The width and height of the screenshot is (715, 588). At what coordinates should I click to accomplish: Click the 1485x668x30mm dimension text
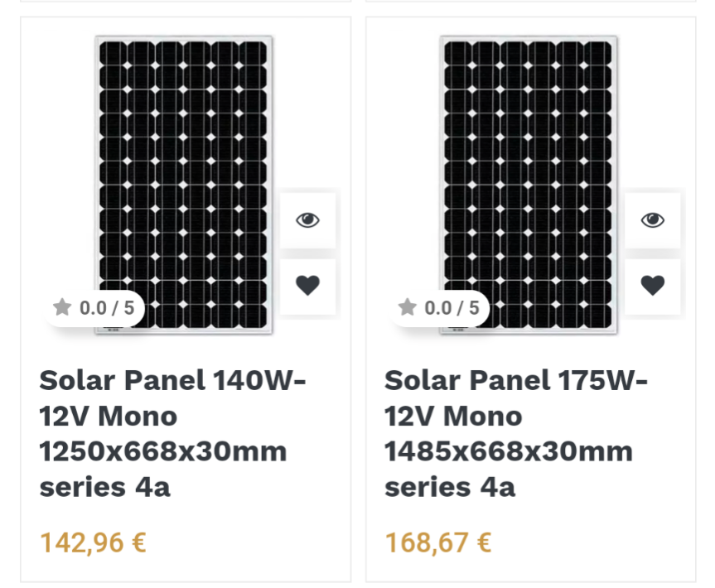click(x=509, y=451)
